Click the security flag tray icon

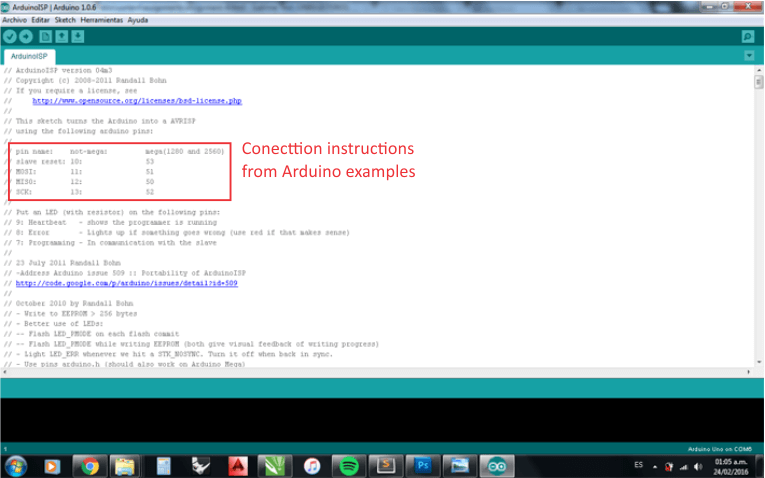point(669,467)
